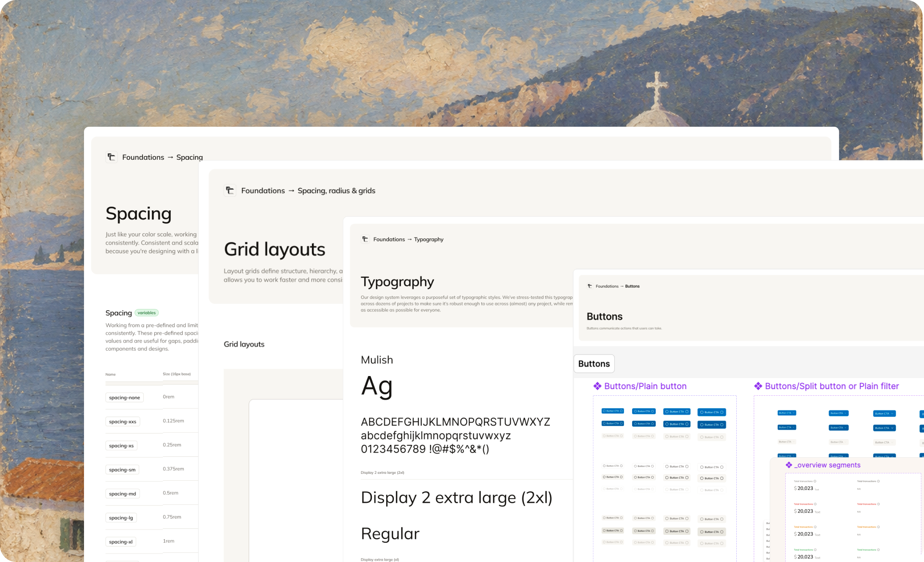924x562 pixels.
Task: Click the logo icon in the Buttons card breadcrumb
Action: (590, 286)
